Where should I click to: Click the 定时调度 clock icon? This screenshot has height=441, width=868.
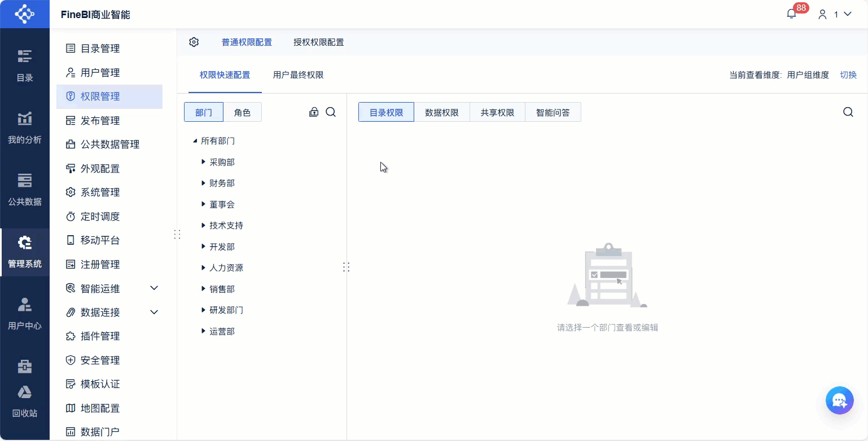tap(71, 217)
